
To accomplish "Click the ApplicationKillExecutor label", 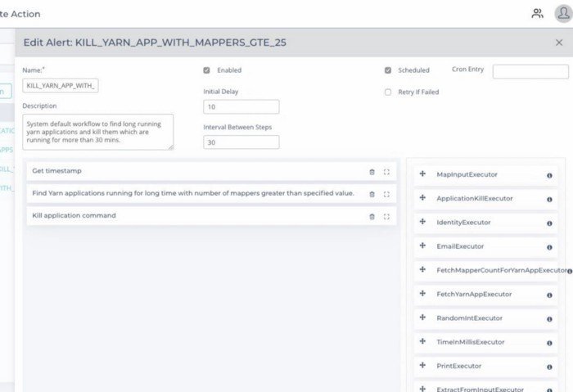I will click(474, 198).
